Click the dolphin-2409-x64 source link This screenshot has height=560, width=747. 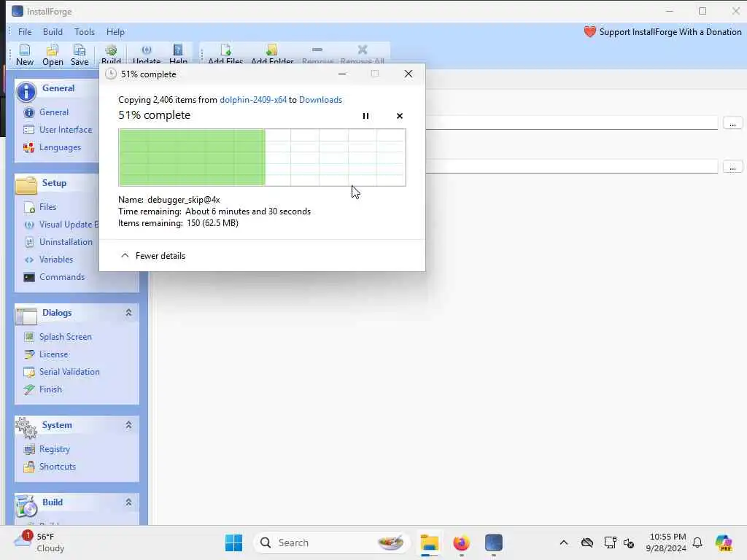click(x=253, y=100)
